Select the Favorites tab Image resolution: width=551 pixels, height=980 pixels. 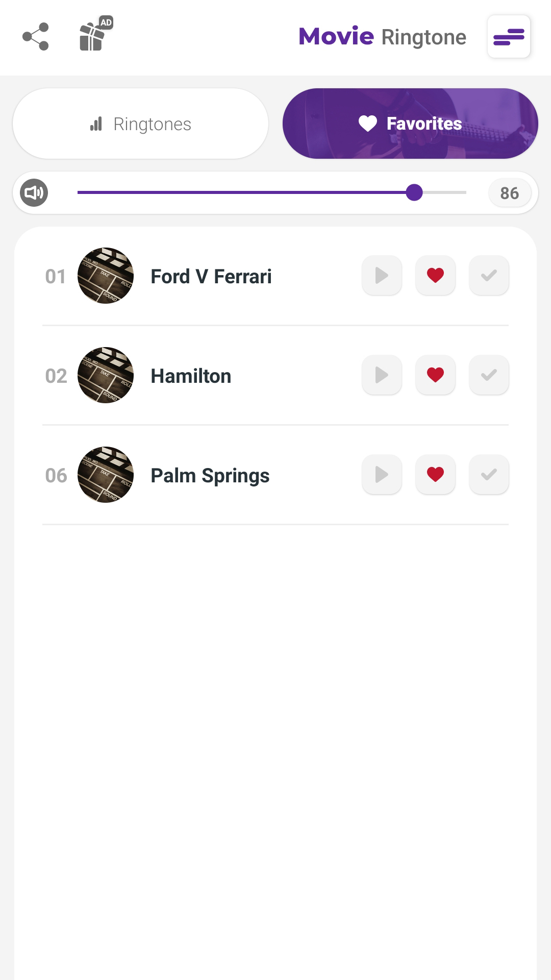point(410,124)
